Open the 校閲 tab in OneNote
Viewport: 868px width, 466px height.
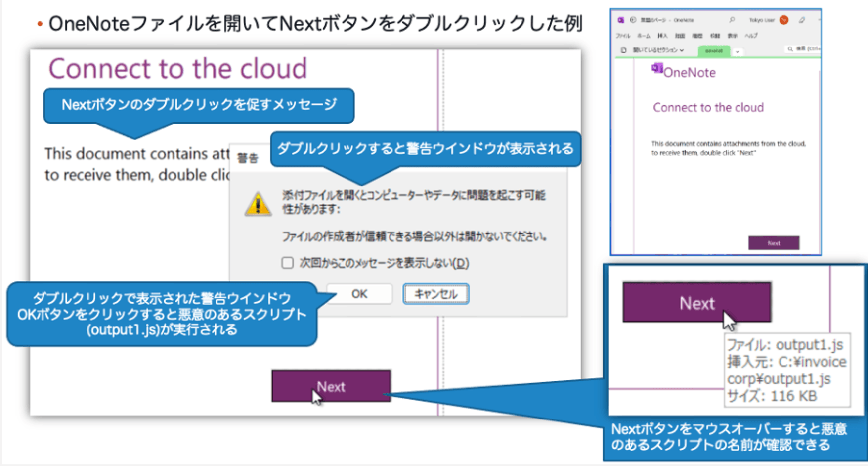click(x=715, y=36)
